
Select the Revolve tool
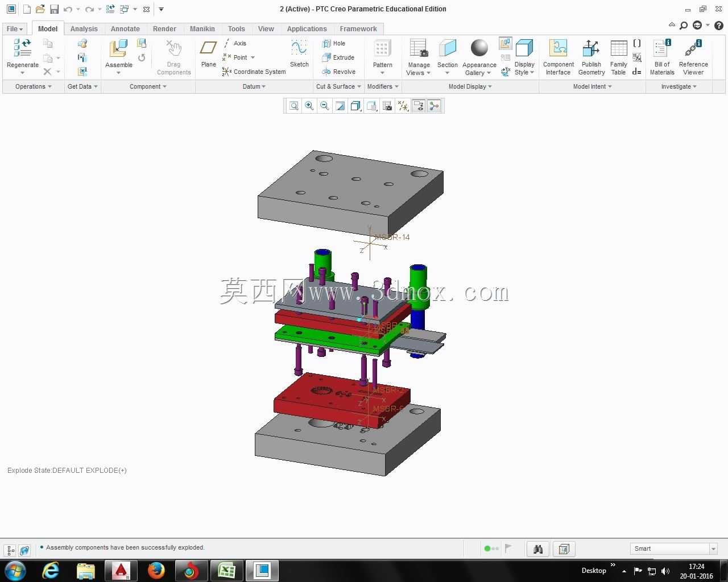(x=339, y=72)
